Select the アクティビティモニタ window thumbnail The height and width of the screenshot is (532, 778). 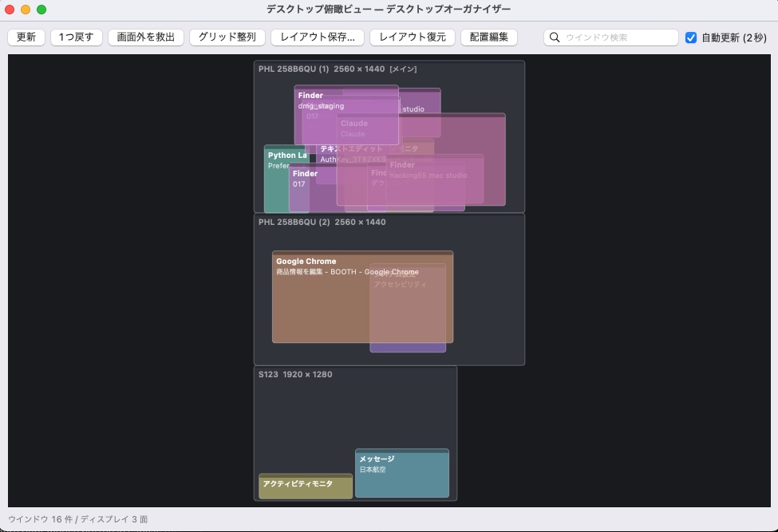coord(306,486)
